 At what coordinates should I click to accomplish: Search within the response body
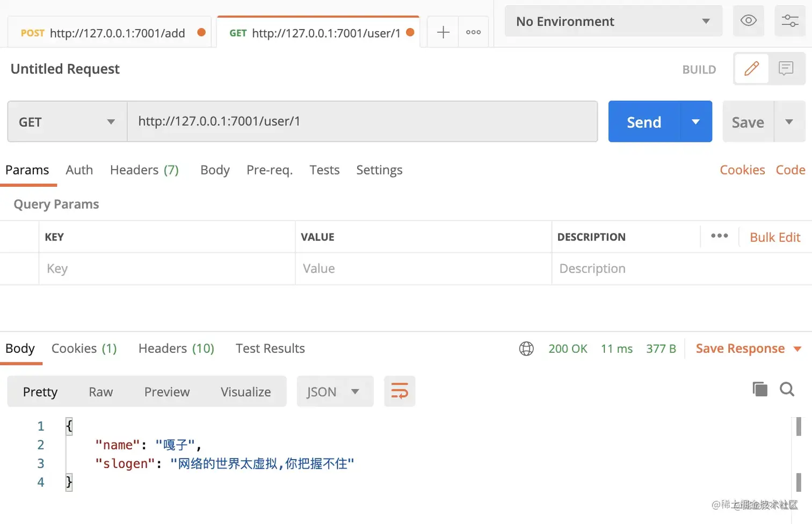[x=787, y=389]
